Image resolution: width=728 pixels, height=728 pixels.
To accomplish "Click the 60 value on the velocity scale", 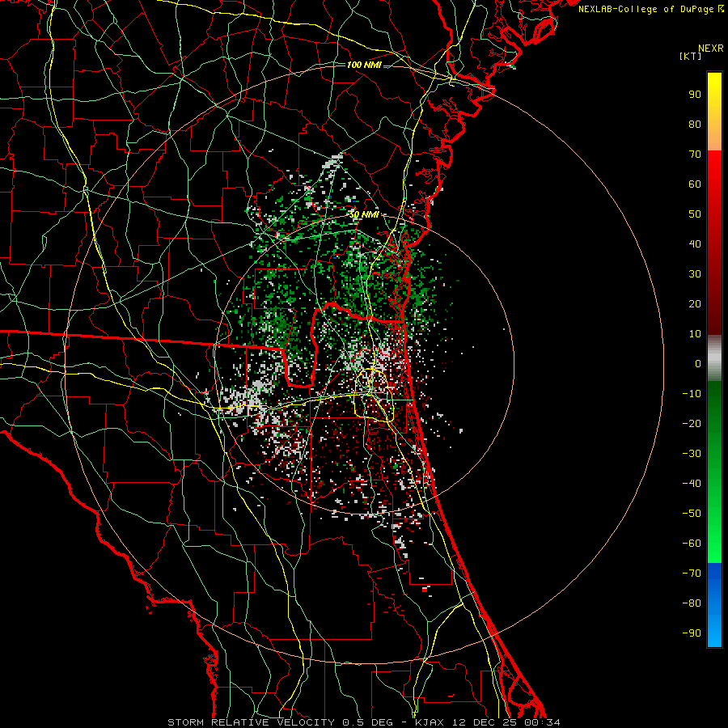I will (x=695, y=184).
